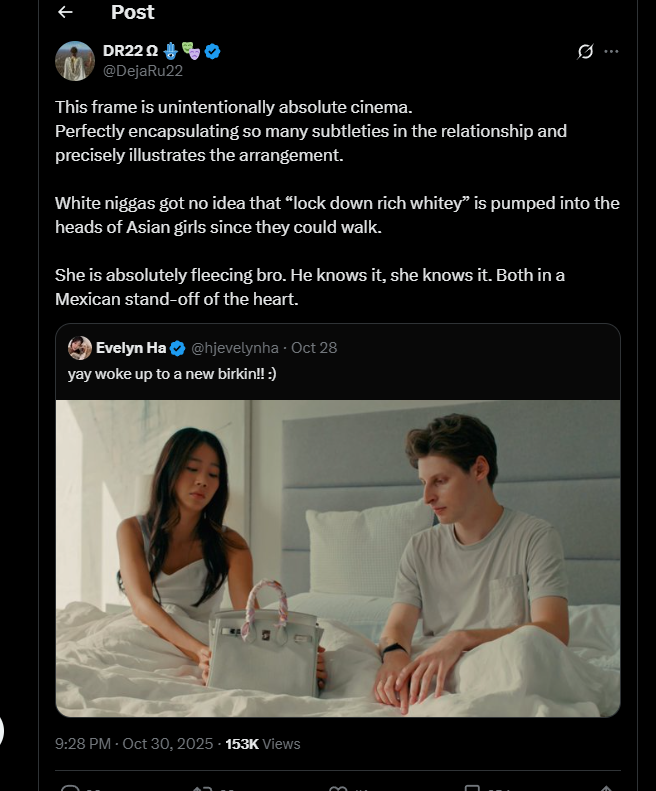Click the quoted post's Oct 28 date
The width and height of the screenshot is (656, 791).
(314, 348)
